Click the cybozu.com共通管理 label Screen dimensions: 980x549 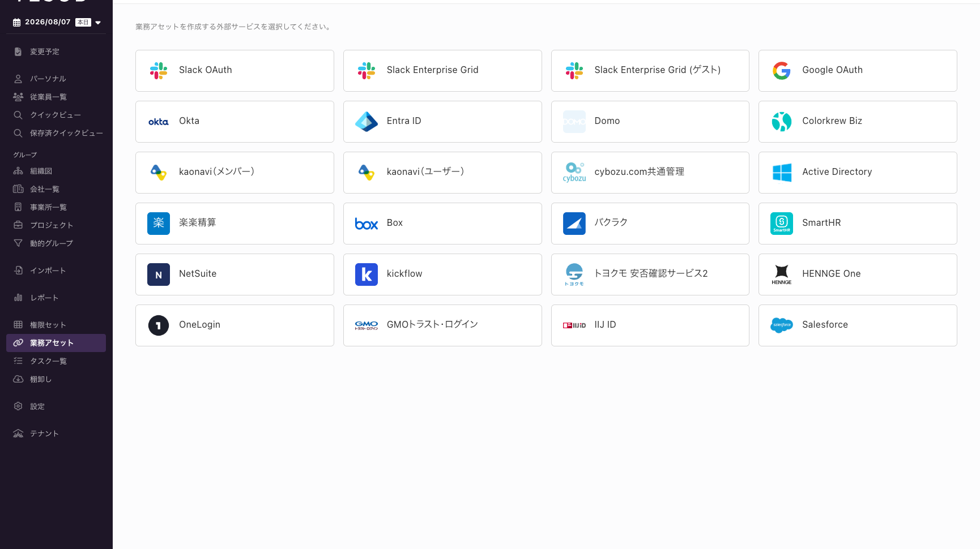(x=640, y=172)
